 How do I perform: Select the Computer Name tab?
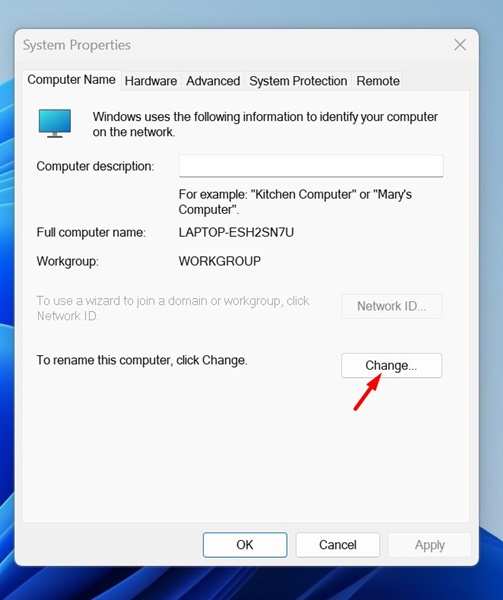click(72, 80)
